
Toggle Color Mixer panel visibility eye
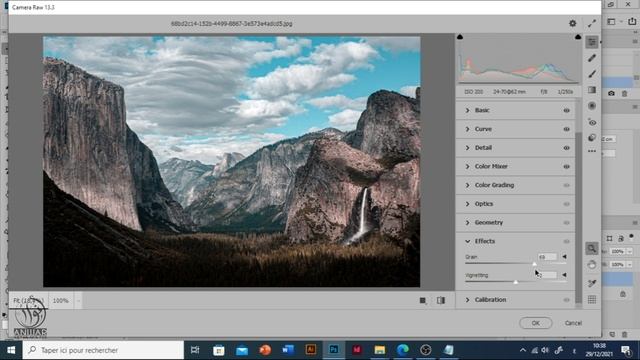point(567,167)
